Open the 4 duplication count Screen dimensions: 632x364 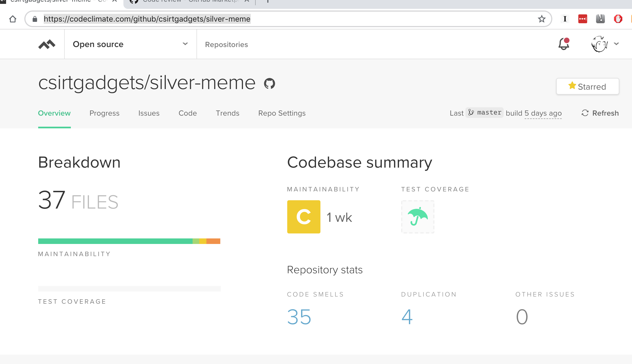pos(407,317)
